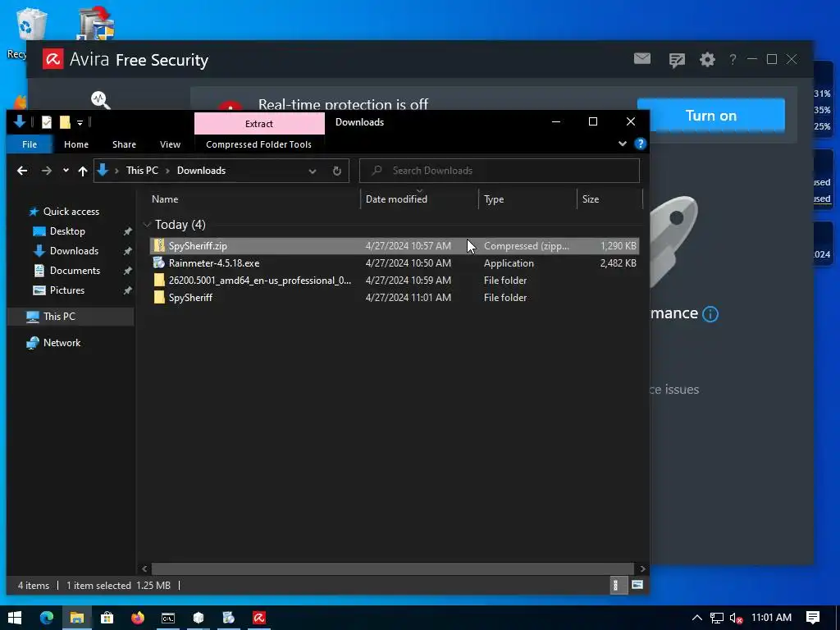
Task: Open the File tab
Action: 30,144
